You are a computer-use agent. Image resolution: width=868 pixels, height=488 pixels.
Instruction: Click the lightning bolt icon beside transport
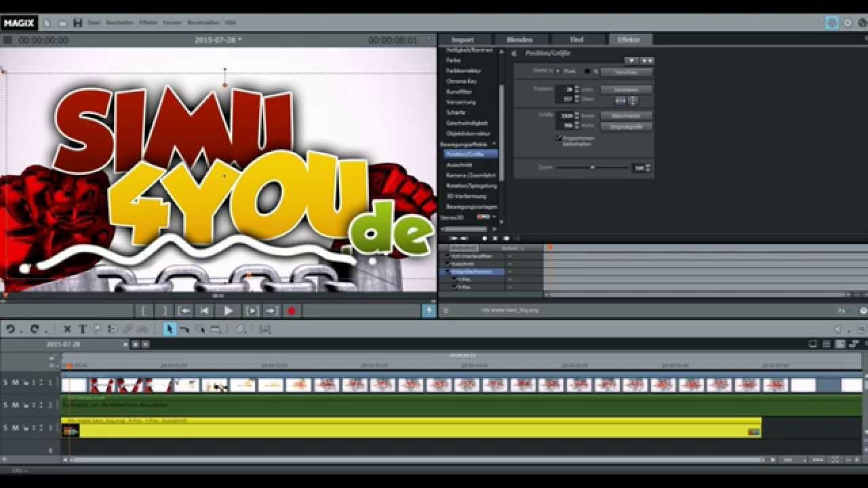pyautogui.click(x=428, y=310)
